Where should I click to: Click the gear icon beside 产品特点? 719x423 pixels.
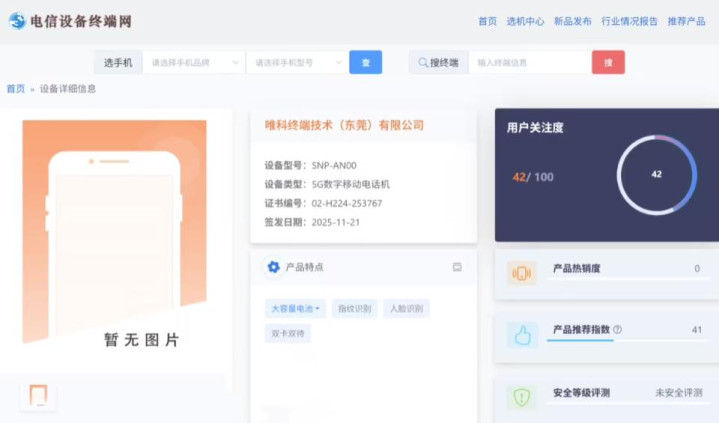pyautogui.click(x=273, y=267)
